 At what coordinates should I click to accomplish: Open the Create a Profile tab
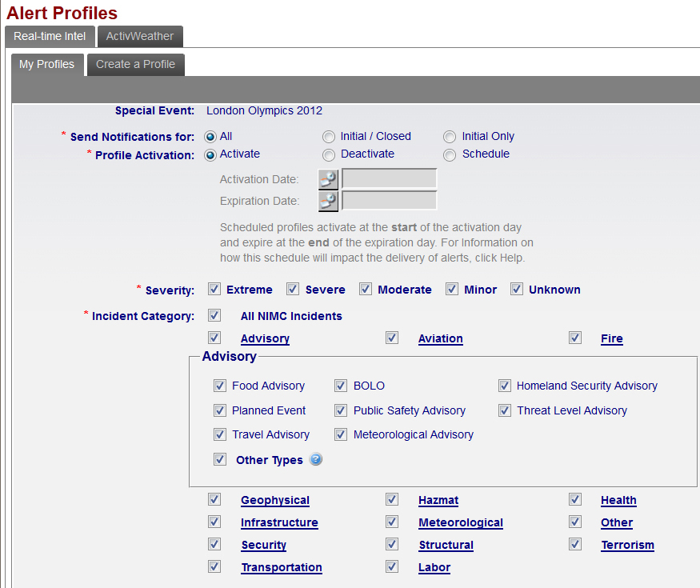(135, 64)
